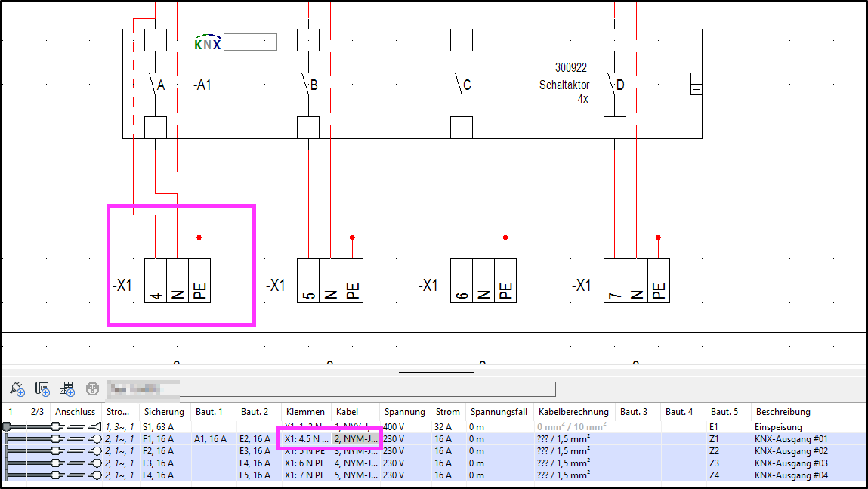
Task: Click the Beschreibung column header
Action: (809, 411)
